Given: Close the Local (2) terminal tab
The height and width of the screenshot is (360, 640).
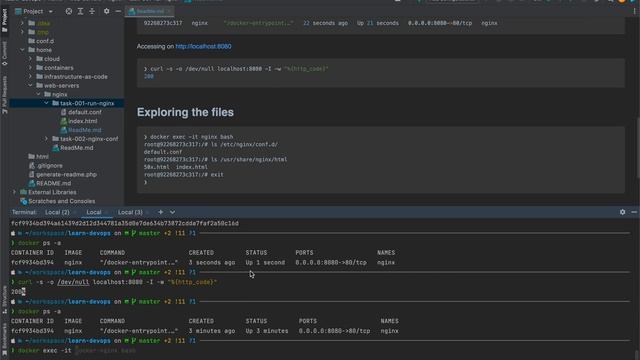Looking at the screenshot, I should (x=75, y=212).
